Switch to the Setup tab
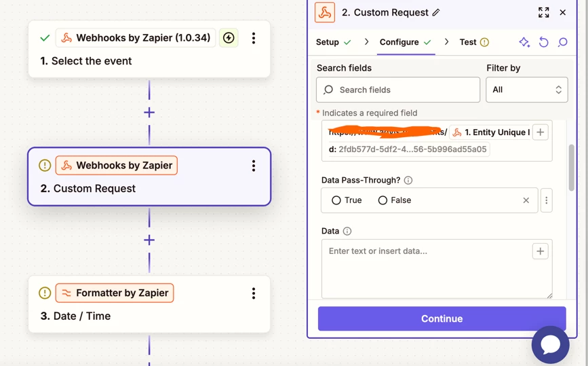This screenshot has width=588, height=366. (334, 42)
